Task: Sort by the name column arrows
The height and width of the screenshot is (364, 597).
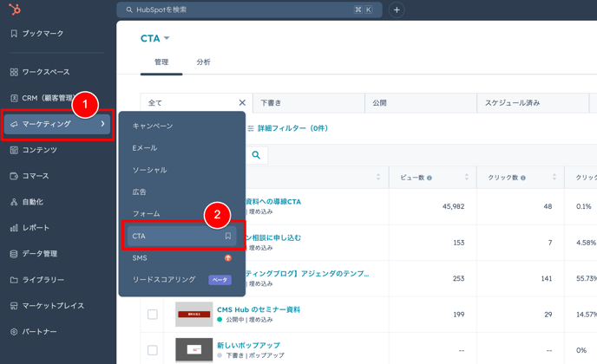Action: pos(378,178)
